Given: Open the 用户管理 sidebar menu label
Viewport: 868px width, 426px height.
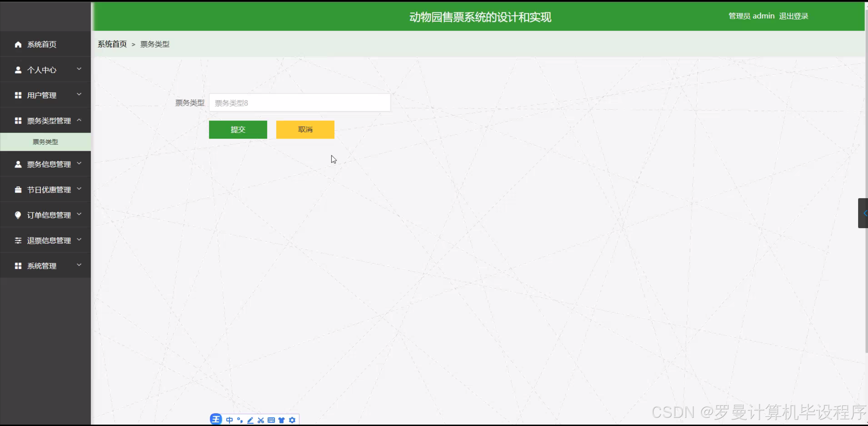Looking at the screenshot, I should [x=42, y=95].
